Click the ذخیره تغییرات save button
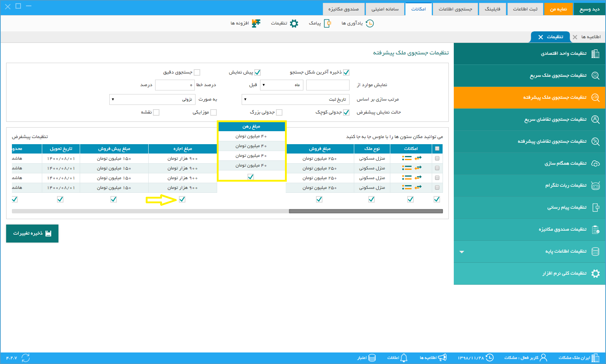 (x=32, y=234)
